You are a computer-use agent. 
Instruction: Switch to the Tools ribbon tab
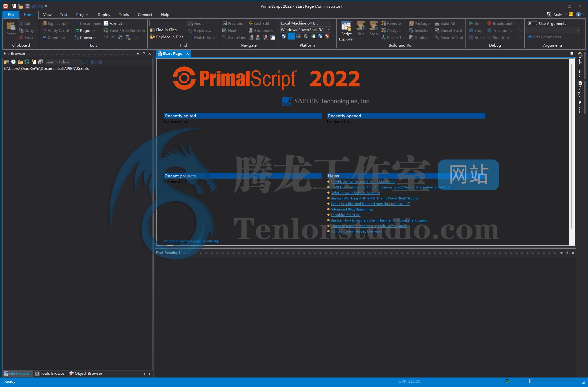click(124, 14)
